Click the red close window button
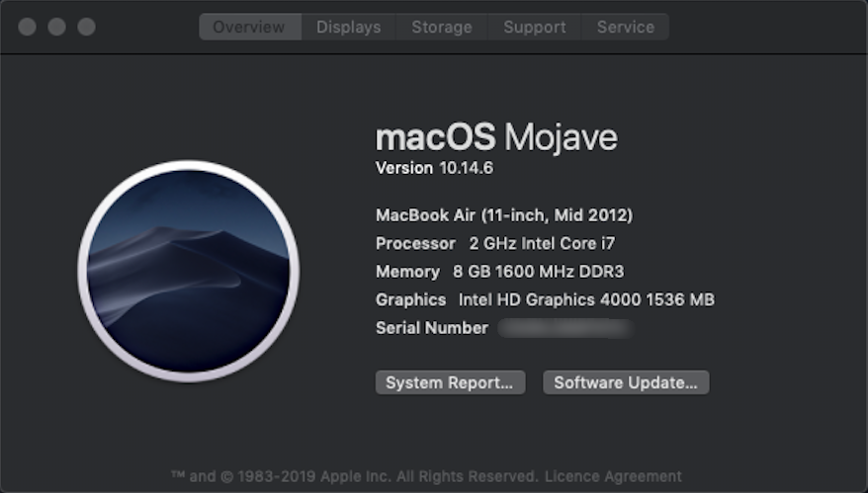The width and height of the screenshot is (868, 493). [x=27, y=27]
